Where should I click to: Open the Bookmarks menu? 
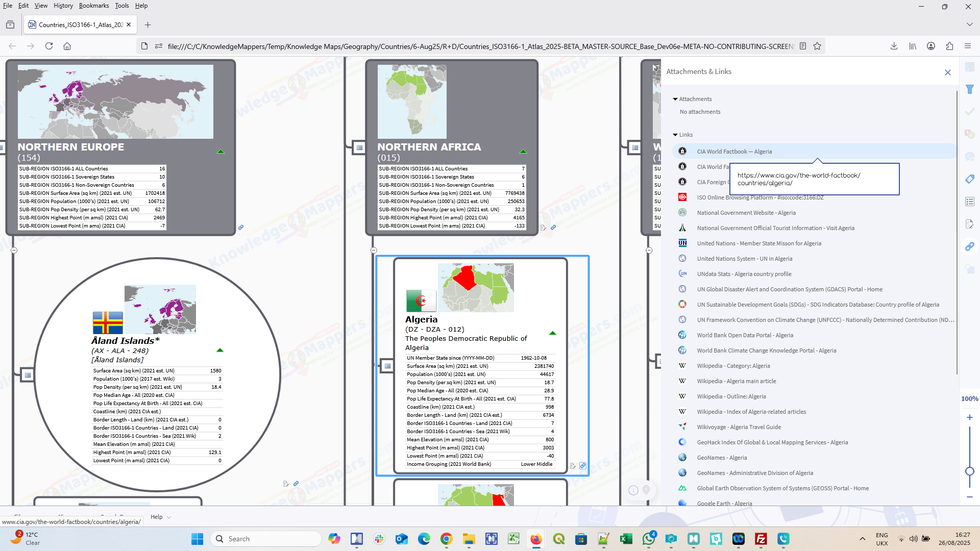(93, 6)
